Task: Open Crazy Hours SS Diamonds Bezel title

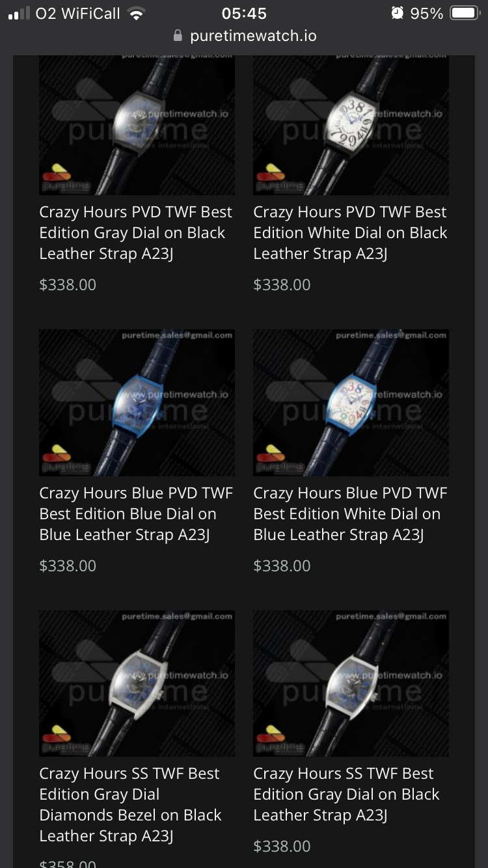Action: pos(130,805)
